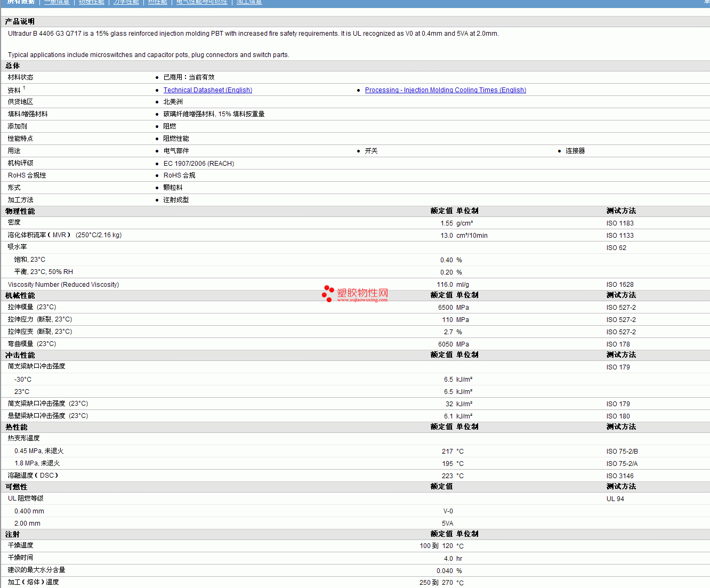Click the 冲击性能 section heading
This screenshot has width=710, height=588.
(20, 355)
